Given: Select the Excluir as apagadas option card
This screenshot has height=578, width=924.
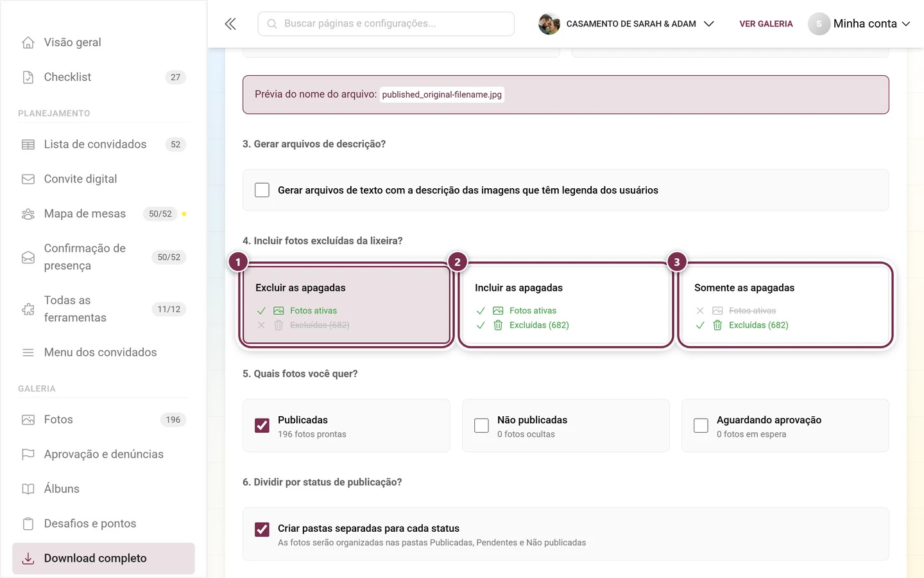Looking at the screenshot, I should click(x=346, y=306).
